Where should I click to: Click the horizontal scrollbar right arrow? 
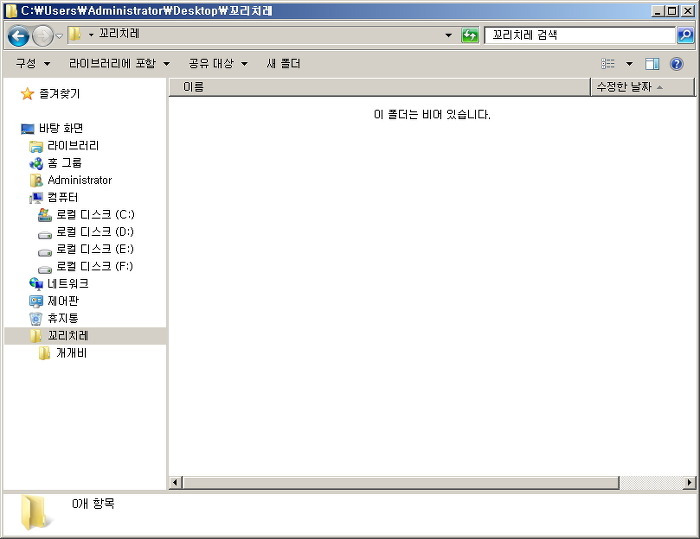point(690,482)
